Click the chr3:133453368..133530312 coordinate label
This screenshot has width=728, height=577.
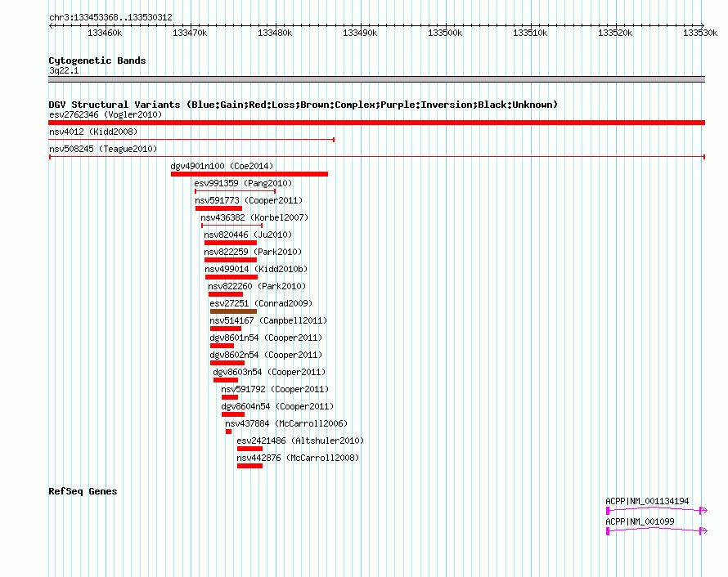pos(110,17)
